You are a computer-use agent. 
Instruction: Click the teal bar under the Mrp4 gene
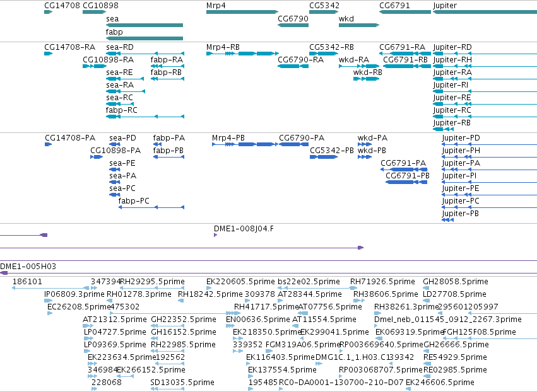tap(242, 12)
